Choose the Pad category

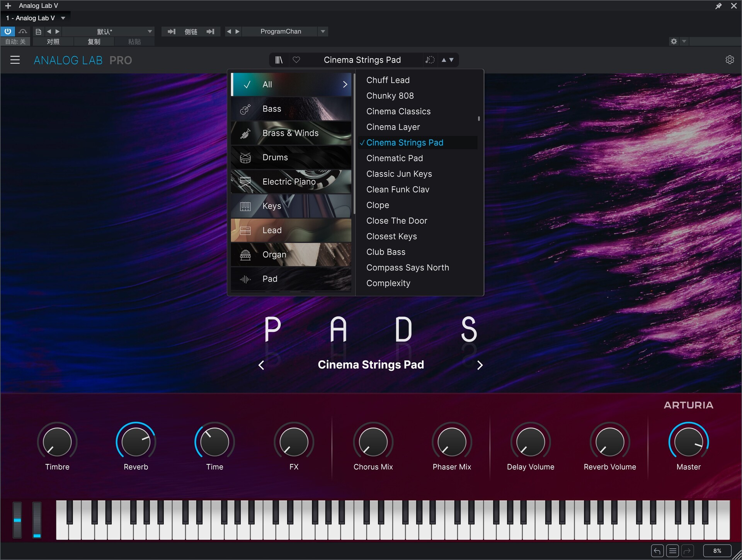coord(291,279)
